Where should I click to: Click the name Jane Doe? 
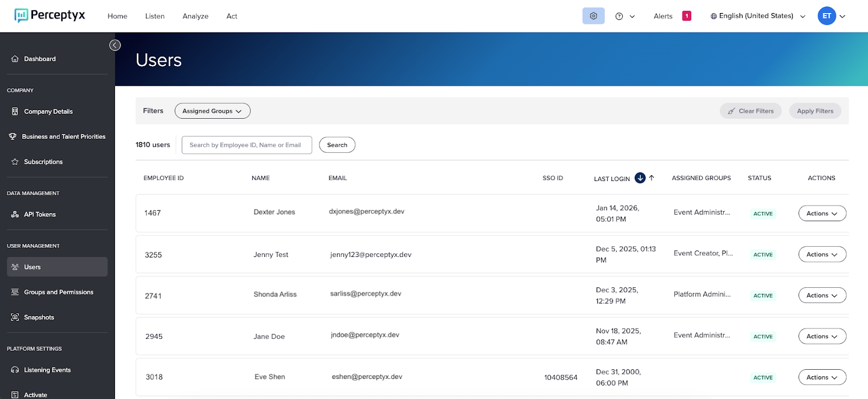pos(269,337)
